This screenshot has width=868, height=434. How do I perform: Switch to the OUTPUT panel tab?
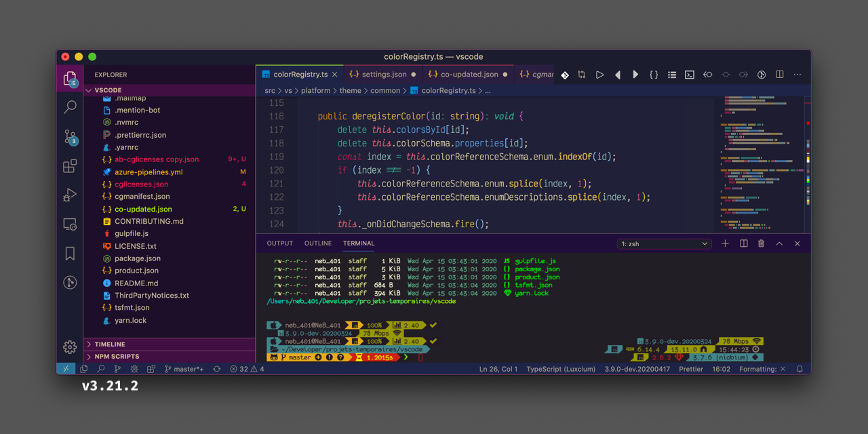(x=279, y=243)
